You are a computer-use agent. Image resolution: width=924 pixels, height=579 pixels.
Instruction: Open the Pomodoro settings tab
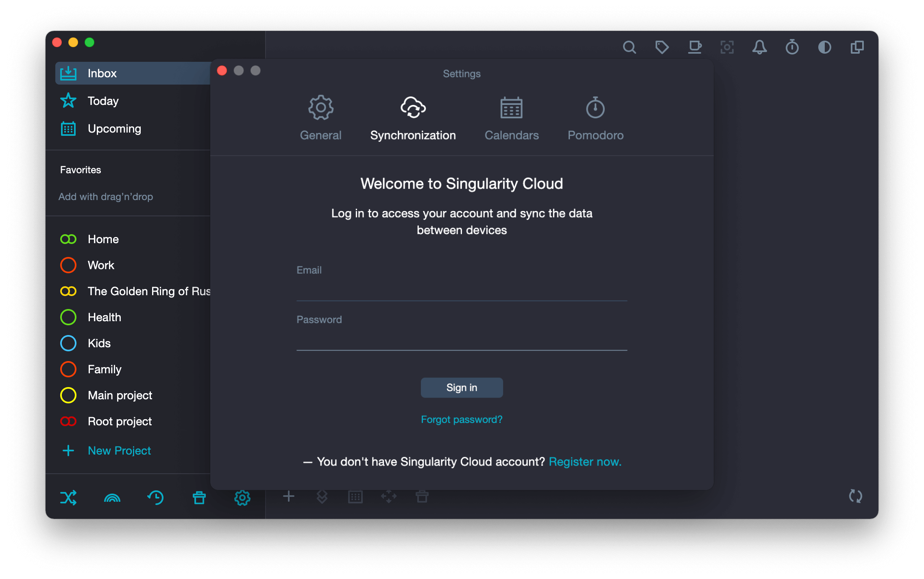595,118
